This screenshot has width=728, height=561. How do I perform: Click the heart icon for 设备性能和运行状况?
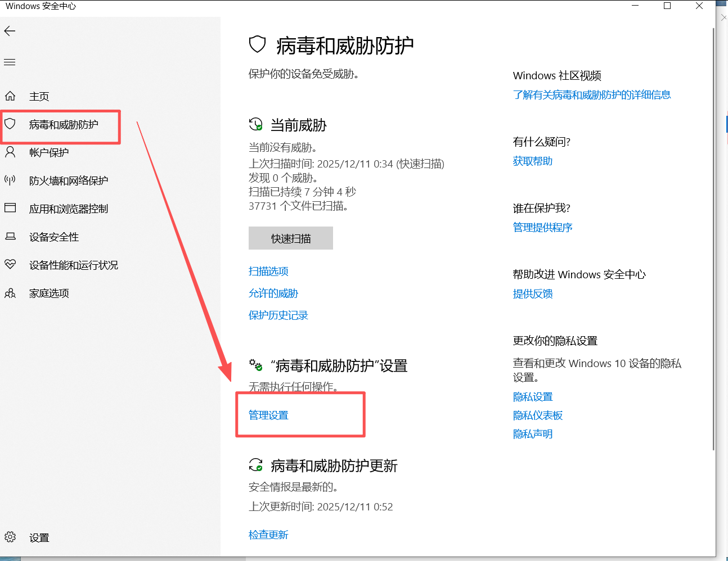click(x=10, y=264)
